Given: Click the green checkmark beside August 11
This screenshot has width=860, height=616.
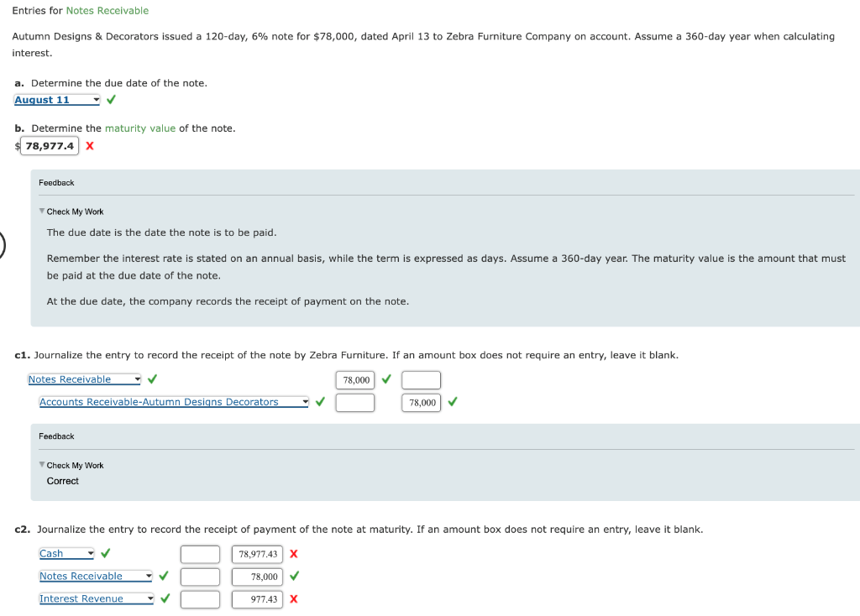Looking at the screenshot, I should 111,99.
